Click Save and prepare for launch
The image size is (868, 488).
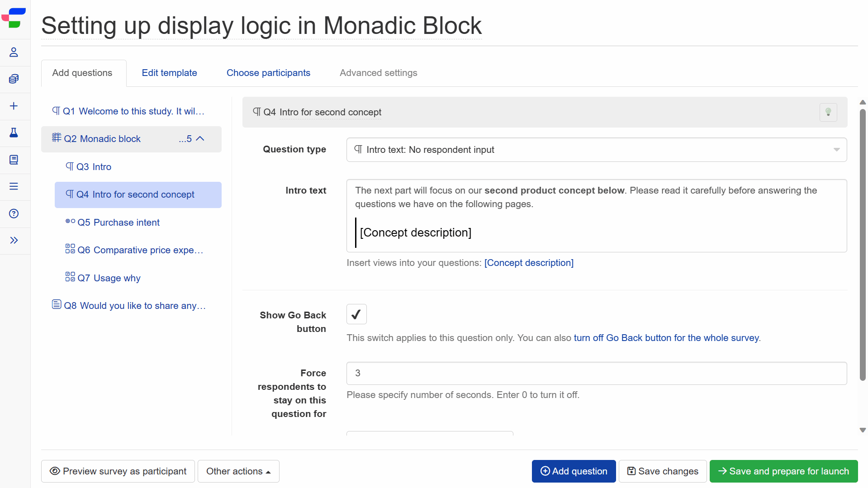tap(783, 471)
